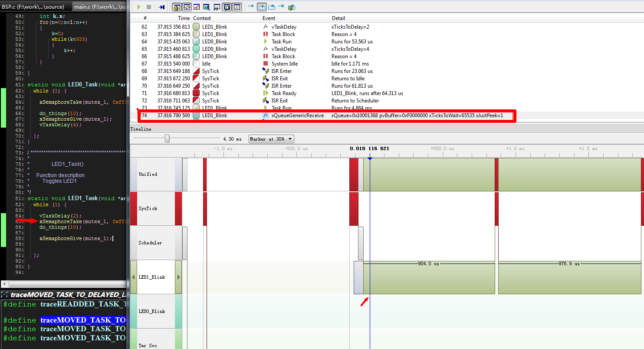
Task: Open the statistics graph icon
Action: (197, 7)
